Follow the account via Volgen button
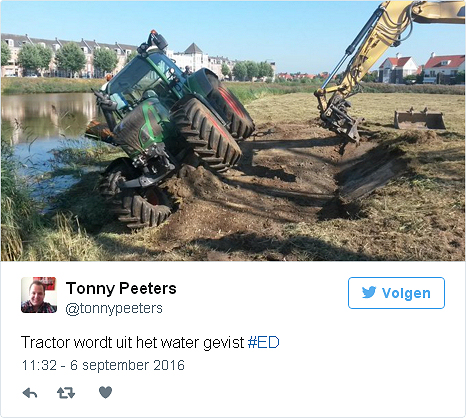Image resolution: width=466 pixels, height=418 pixels. coord(396,293)
